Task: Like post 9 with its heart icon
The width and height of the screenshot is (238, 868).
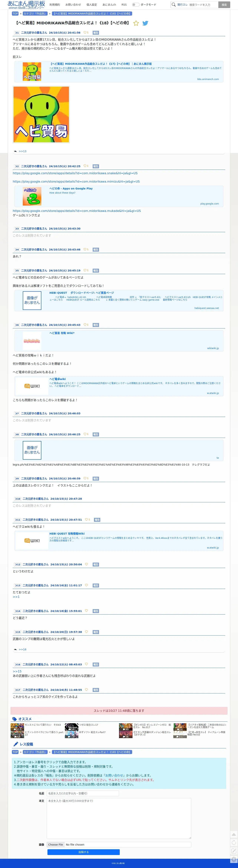Action: (85, 479)
